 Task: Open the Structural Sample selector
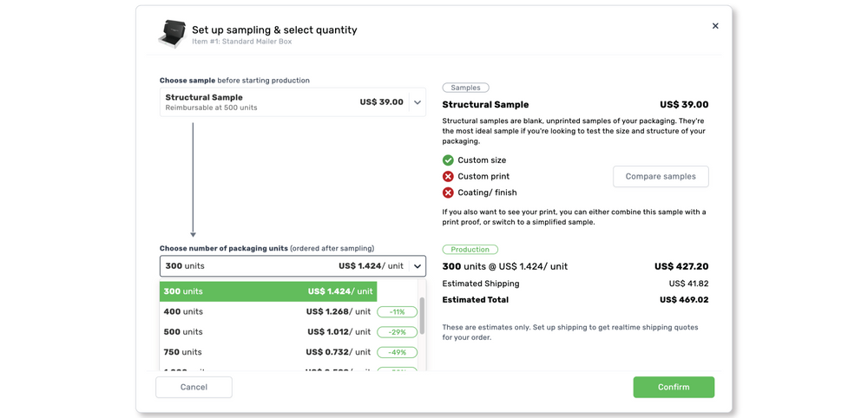point(293,102)
